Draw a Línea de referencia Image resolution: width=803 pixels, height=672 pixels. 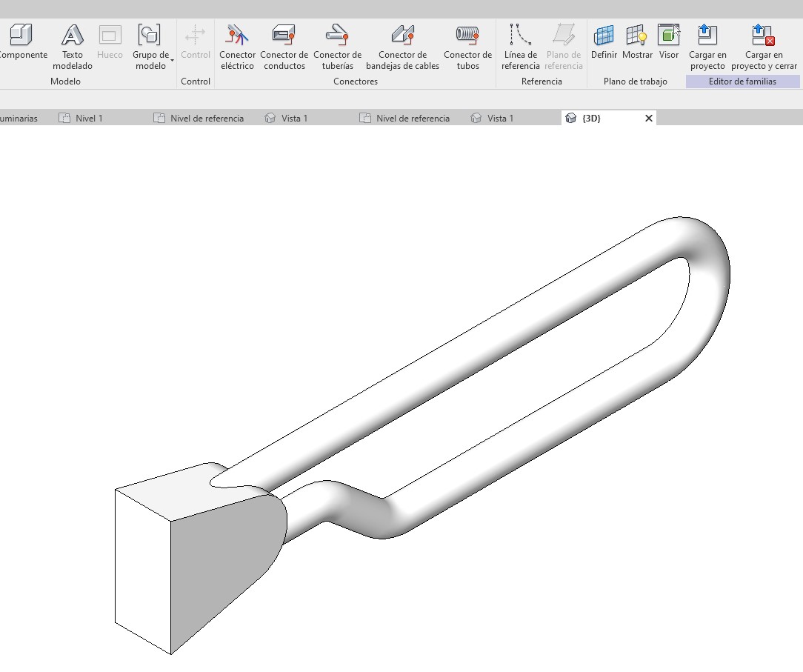519,36
